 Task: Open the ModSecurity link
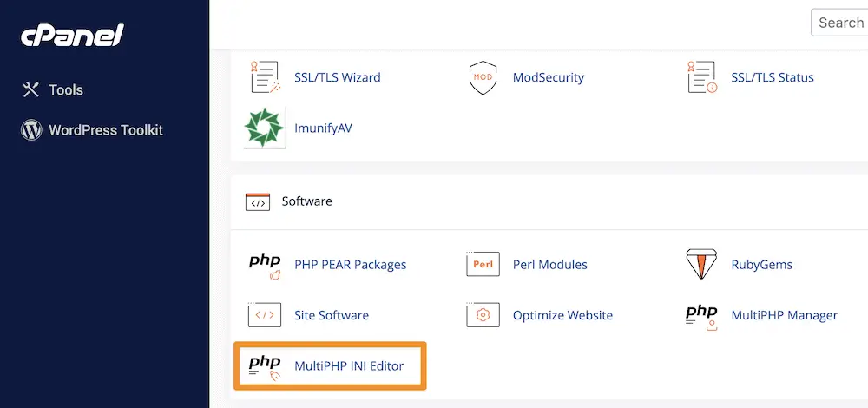(548, 77)
